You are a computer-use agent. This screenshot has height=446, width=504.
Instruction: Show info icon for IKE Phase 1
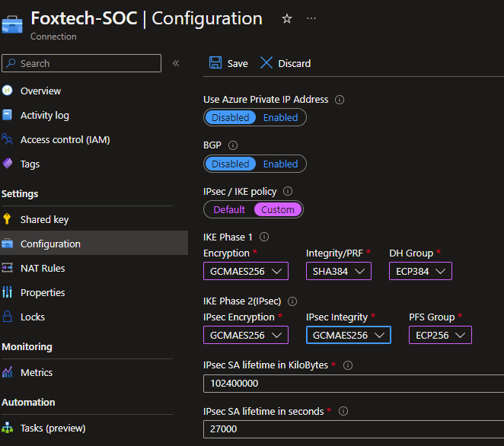tap(264, 237)
